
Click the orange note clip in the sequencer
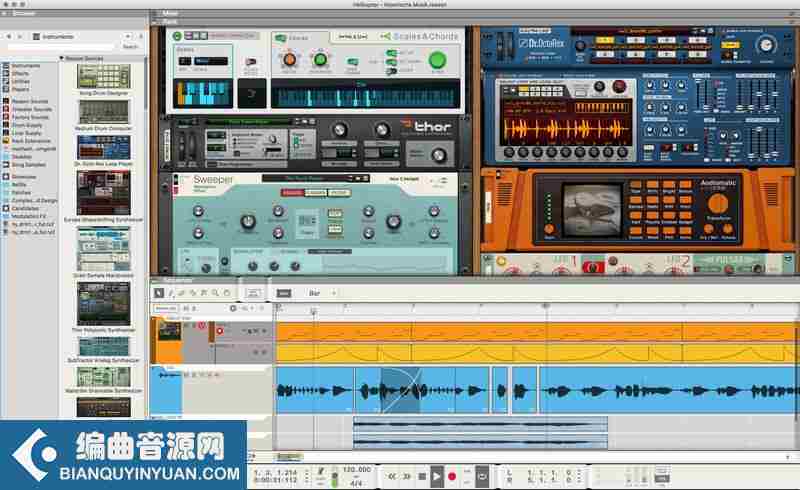point(536,332)
